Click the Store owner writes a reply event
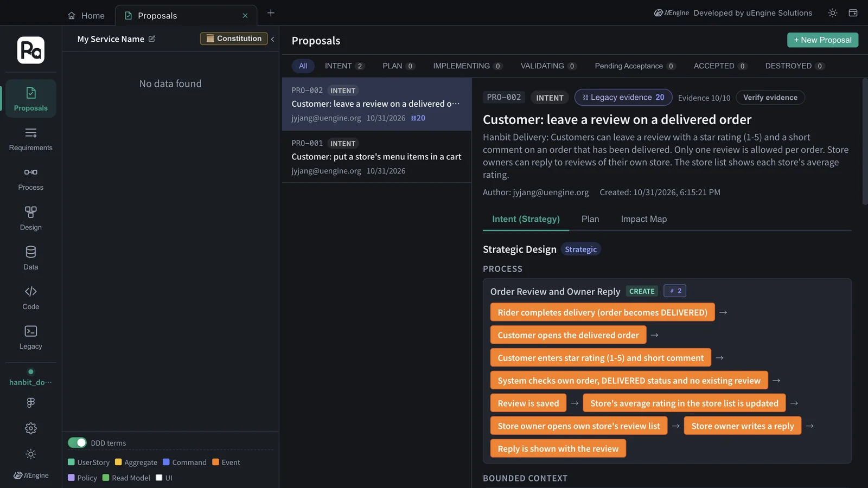 point(742,426)
